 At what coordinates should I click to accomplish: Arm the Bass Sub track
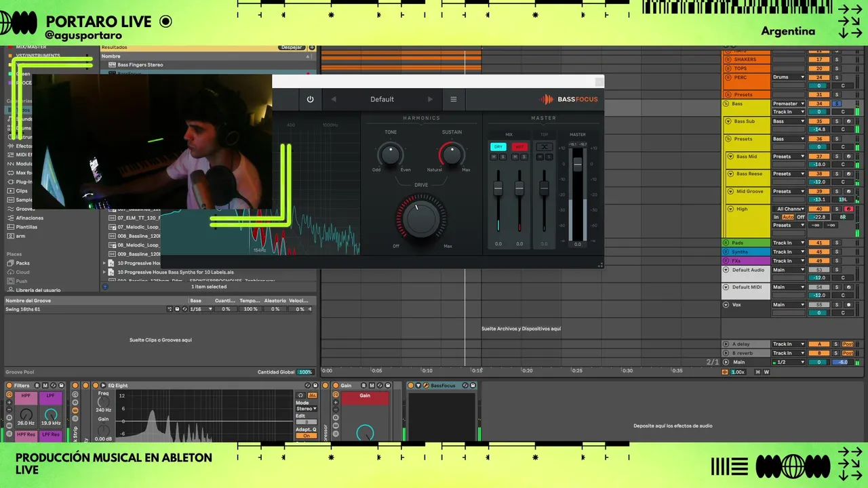(848, 121)
